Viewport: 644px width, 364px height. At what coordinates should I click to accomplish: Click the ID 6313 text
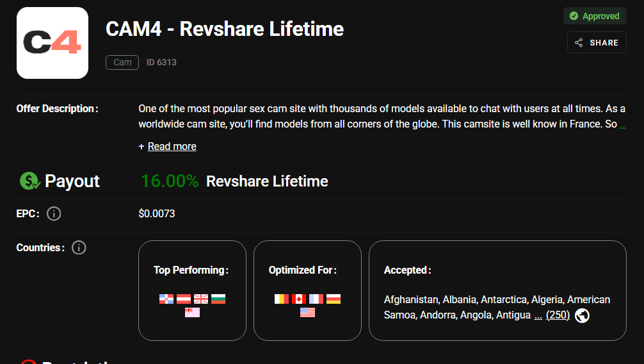pos(161,63)
